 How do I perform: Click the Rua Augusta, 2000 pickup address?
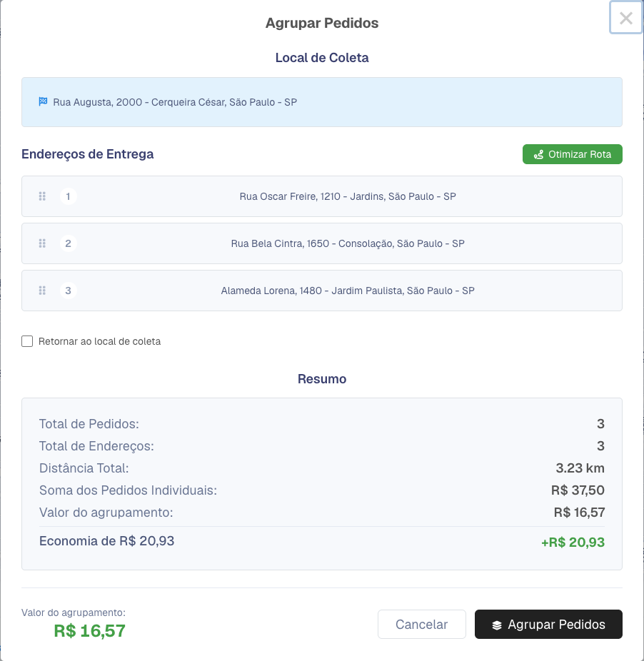click(175, 102)
